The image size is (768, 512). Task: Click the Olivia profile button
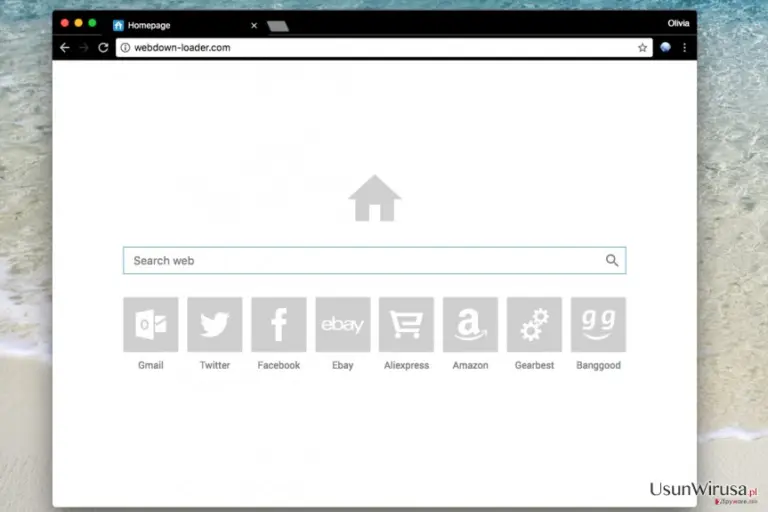(x=678, y=23)
